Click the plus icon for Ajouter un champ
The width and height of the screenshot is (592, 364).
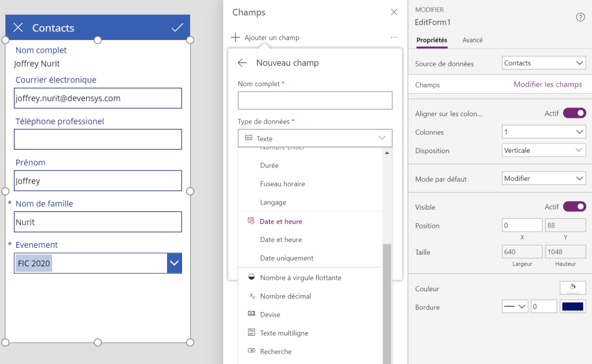pyautogui.click(x=235, y=38)
